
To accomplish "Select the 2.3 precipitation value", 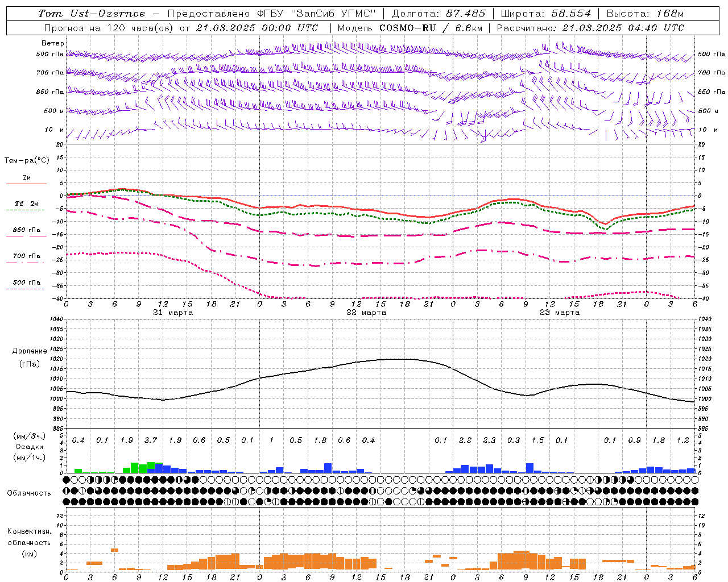I will click(x=489, y=440).
